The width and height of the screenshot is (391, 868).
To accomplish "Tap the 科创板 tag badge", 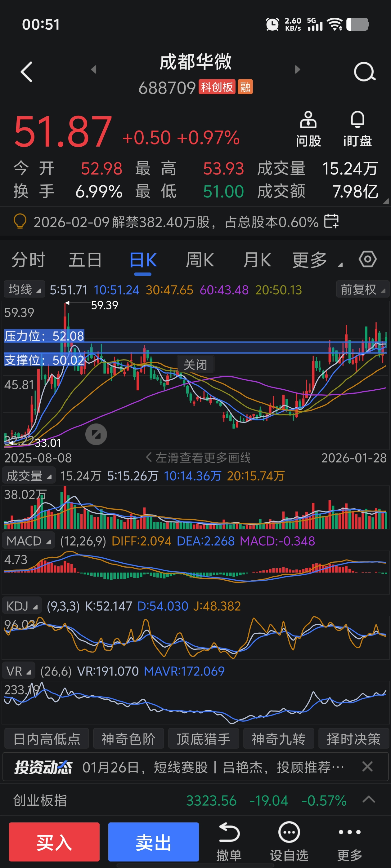I will pos(217,87).
